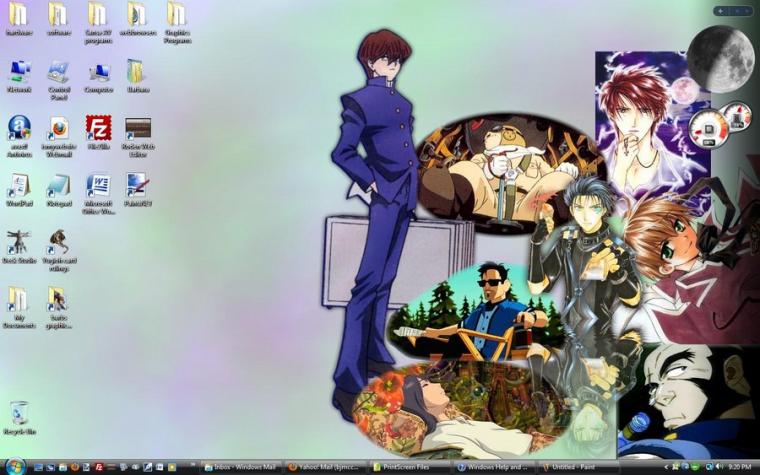Open the My Documents folder shortcut
This screenshot has width=760, height=475.
19,308
